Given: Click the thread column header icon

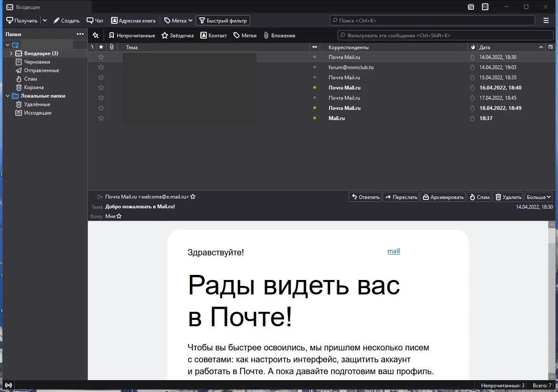Looking at the screenshot, I should click(x=92, y=47).
